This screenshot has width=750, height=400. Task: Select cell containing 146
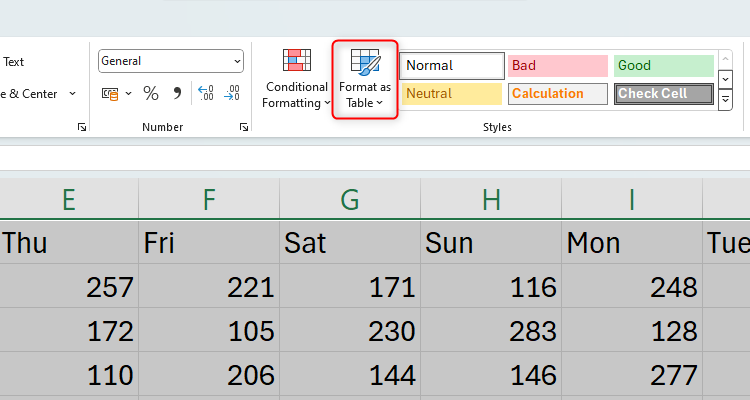(491, 374)
